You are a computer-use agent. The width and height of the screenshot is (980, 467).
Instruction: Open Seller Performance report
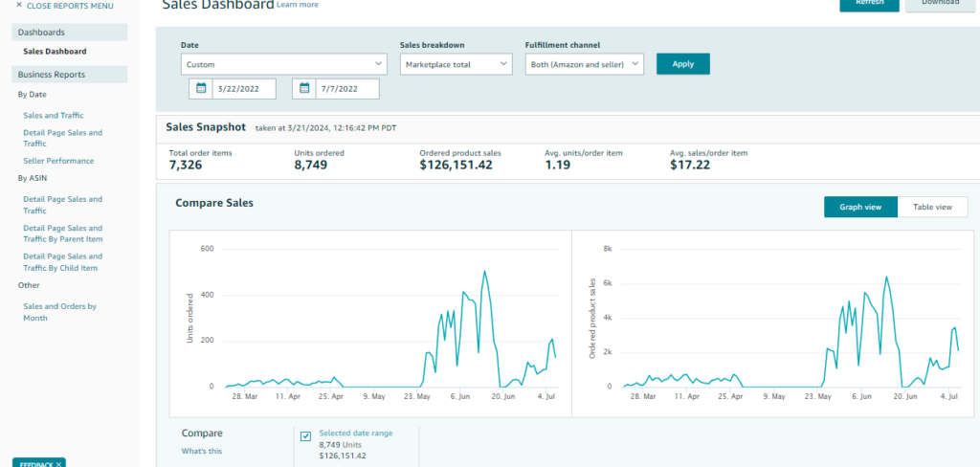[x=58, y=161]
